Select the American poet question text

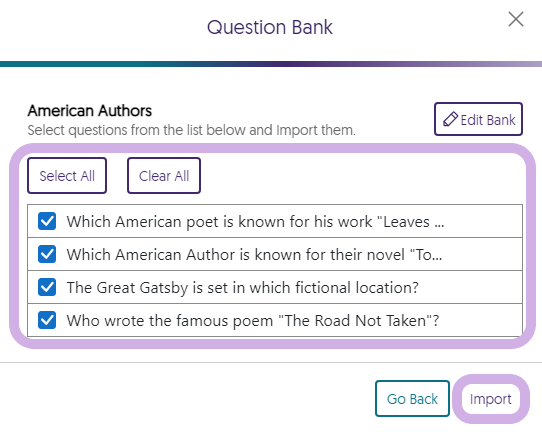[255, 222]
